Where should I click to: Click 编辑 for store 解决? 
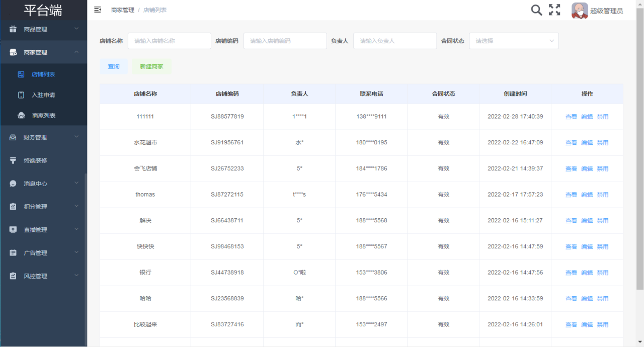[x=587, y=221]
